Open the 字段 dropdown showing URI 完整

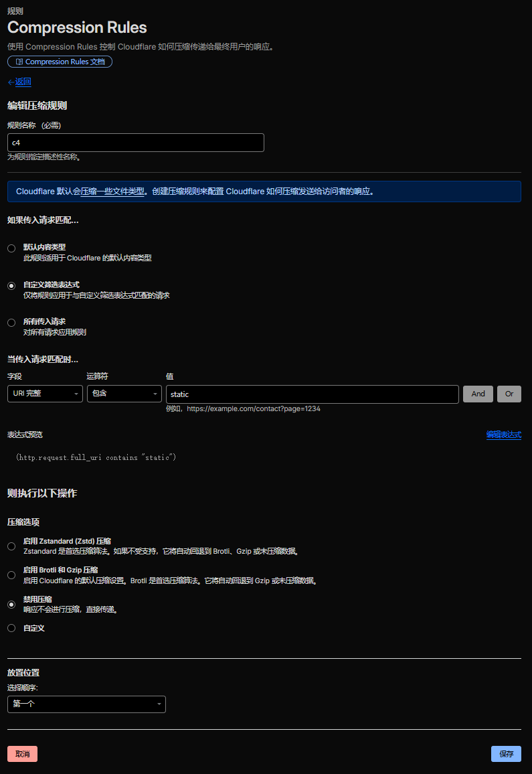[45, 394]
